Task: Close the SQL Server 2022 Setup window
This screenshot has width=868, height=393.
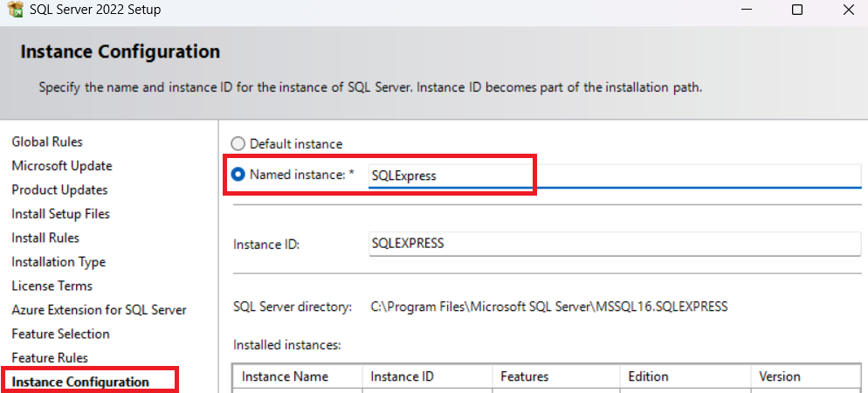Action: point(848,10)
